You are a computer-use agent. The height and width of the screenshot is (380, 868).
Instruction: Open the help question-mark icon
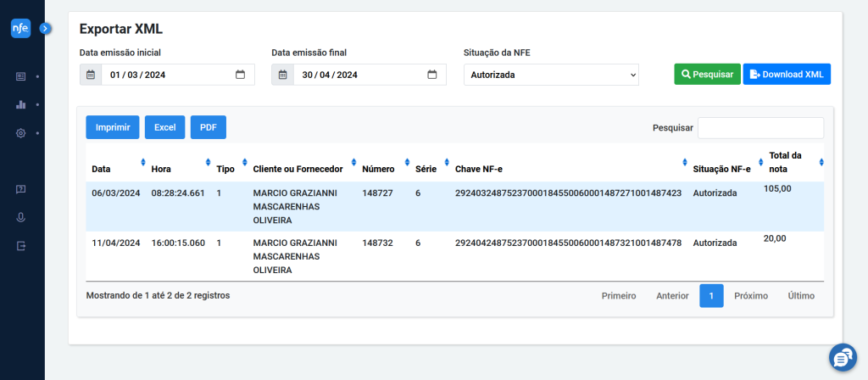click(x=21, y=189)
